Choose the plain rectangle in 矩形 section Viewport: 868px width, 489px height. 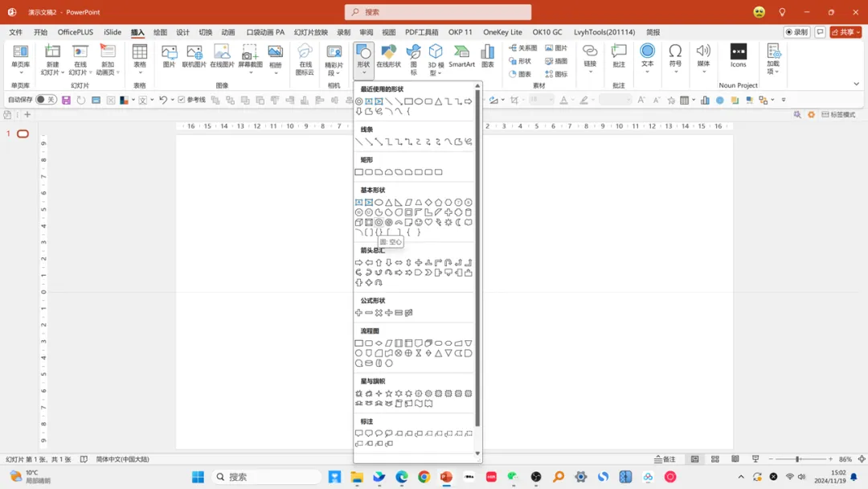pos(358,172)
